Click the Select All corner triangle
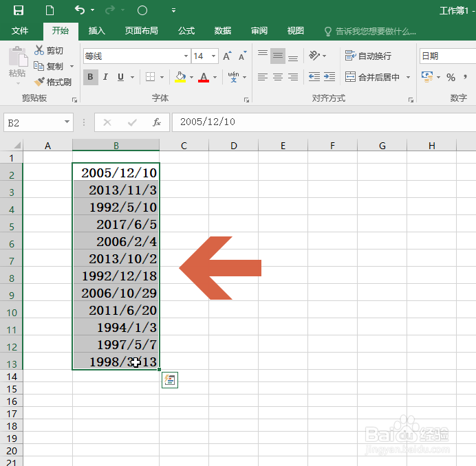The width and height of the screenshot is (476, 466). coord(17,145)
